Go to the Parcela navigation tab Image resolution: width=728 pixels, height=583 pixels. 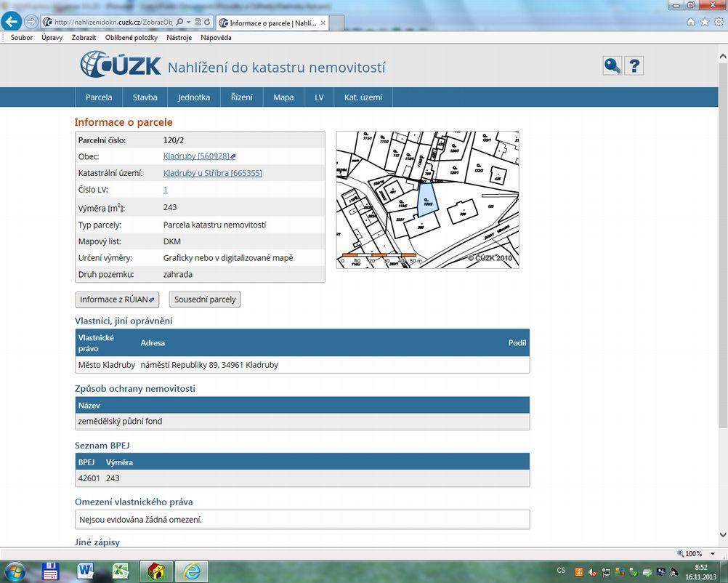coord(98,97)
